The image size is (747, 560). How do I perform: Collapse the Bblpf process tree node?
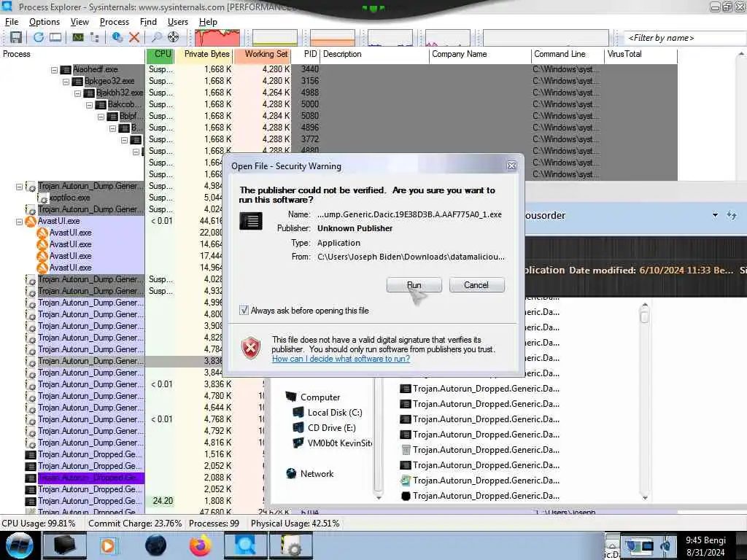101,116
